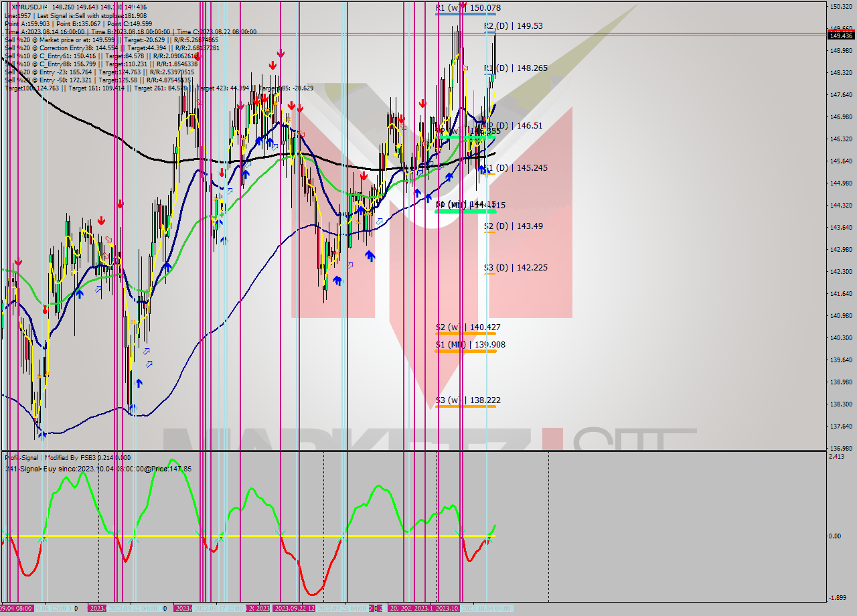
Task: Click the S1 (D) | 145.245 support label
Action: tap(516, 168)
